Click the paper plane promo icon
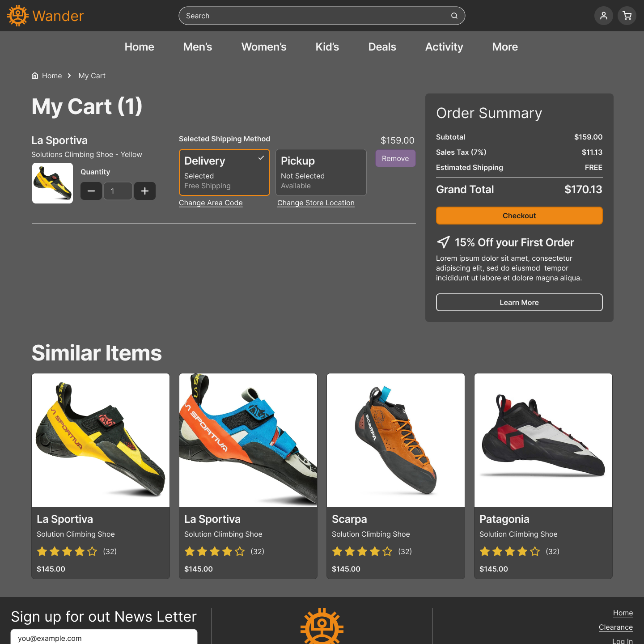The image size is (644, 644). tap(443, 242)
